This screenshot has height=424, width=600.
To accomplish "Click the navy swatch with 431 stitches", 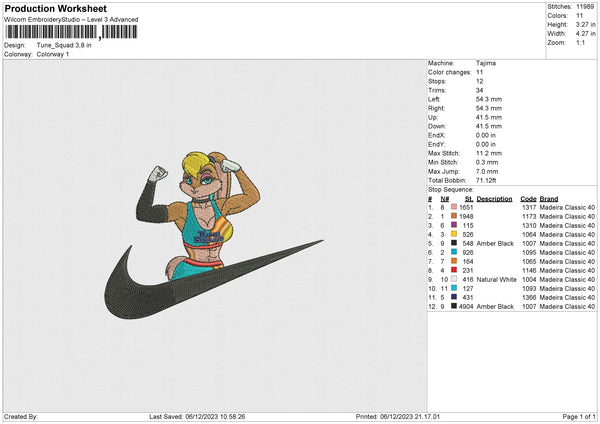I will pos(454,297).
